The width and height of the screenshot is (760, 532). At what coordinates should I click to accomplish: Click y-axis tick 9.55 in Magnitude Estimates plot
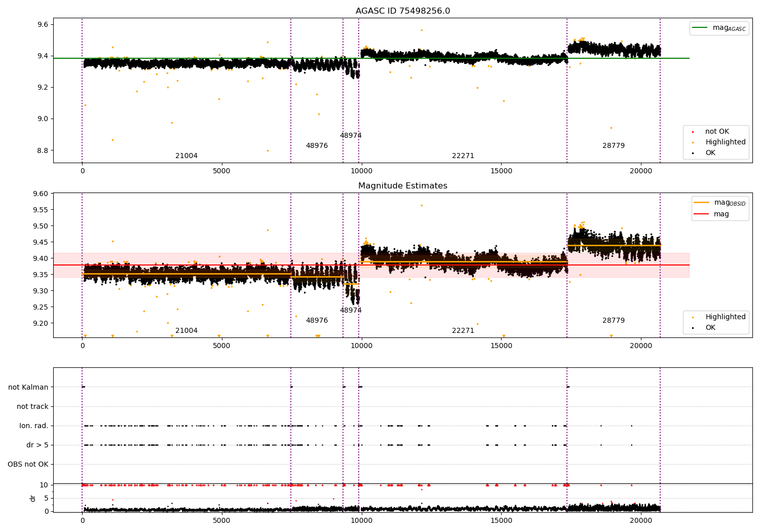41,210
